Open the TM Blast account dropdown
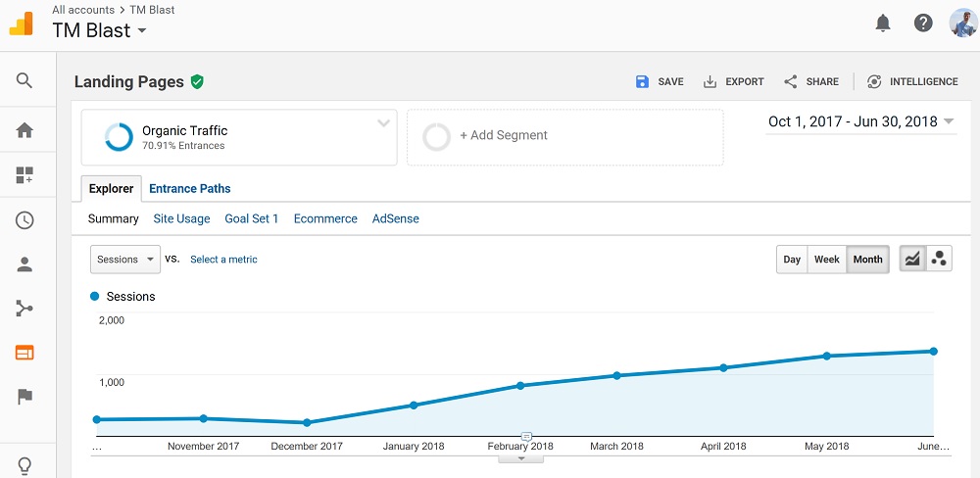980x478 pixels. click(x=99, y=30)
